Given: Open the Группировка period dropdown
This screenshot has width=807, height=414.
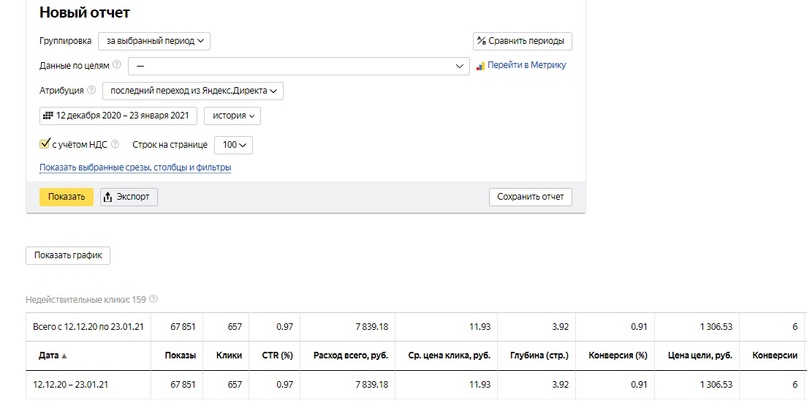Looking at the screenshot, I should (x=154, y=41).
